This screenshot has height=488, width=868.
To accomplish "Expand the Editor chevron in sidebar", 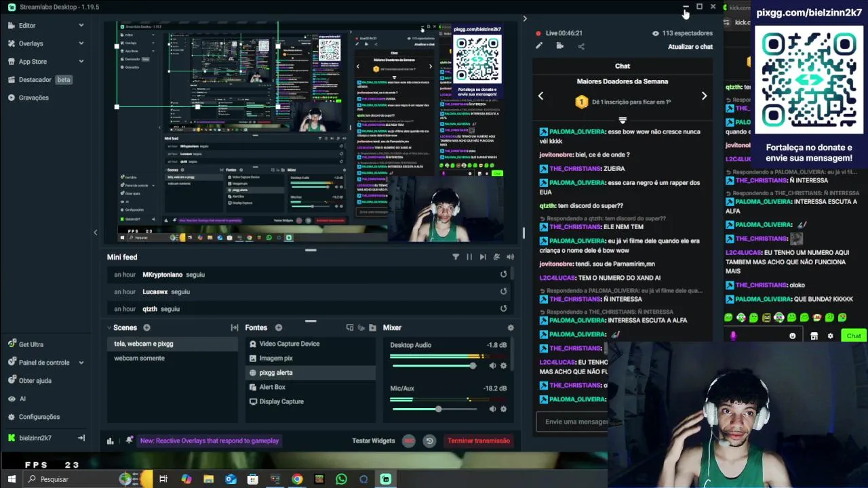I will point(81,25).
